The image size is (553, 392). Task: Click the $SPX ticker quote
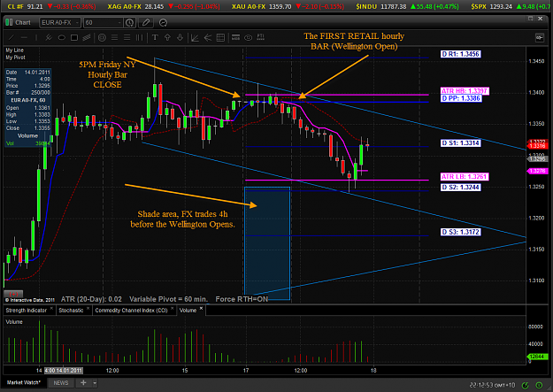(x=511, y=6)
